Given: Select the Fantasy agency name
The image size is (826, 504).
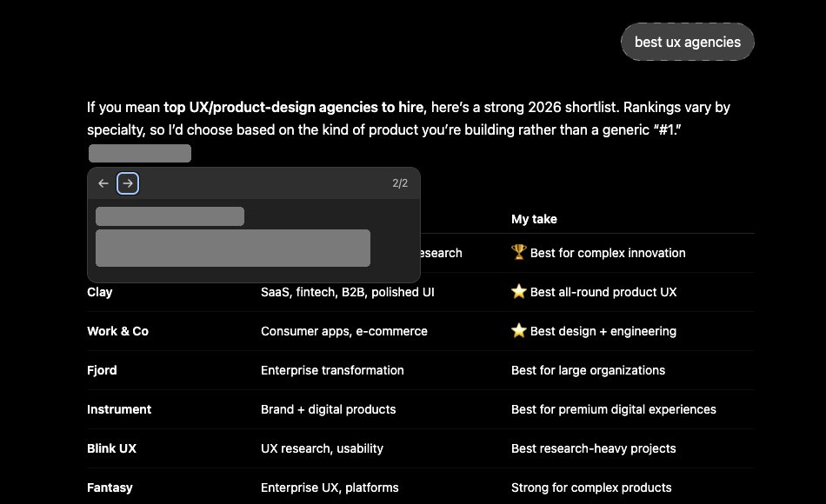Looking at the screenshot, I should tap(110, 487).
